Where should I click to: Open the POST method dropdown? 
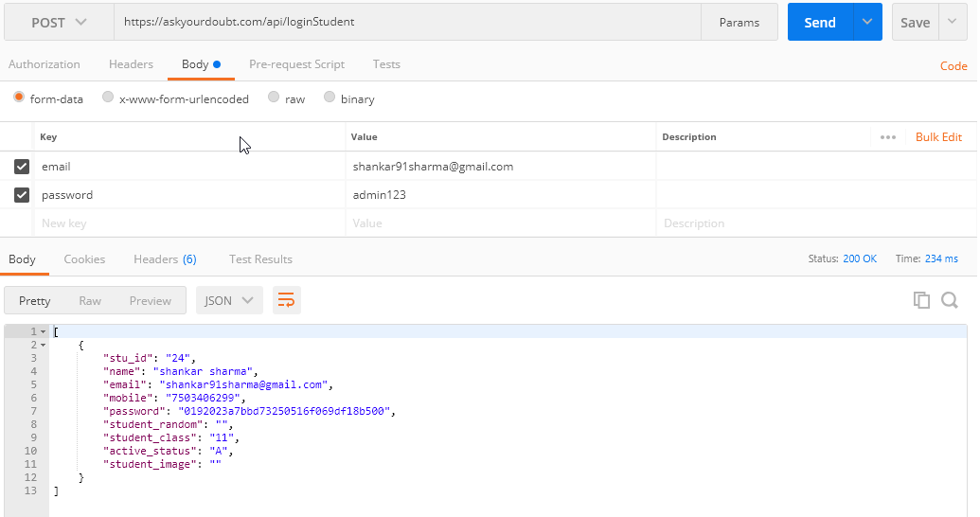[x=59, y=23]
